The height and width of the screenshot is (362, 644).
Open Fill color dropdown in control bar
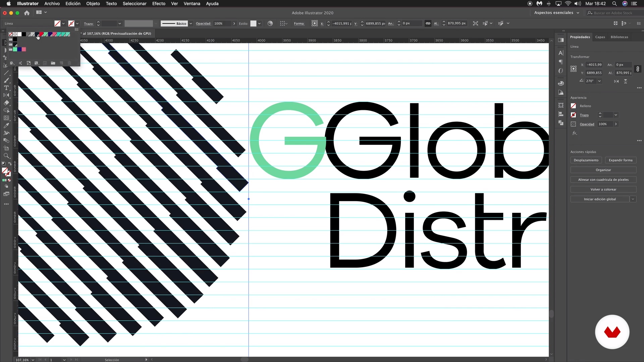point(63,23)
